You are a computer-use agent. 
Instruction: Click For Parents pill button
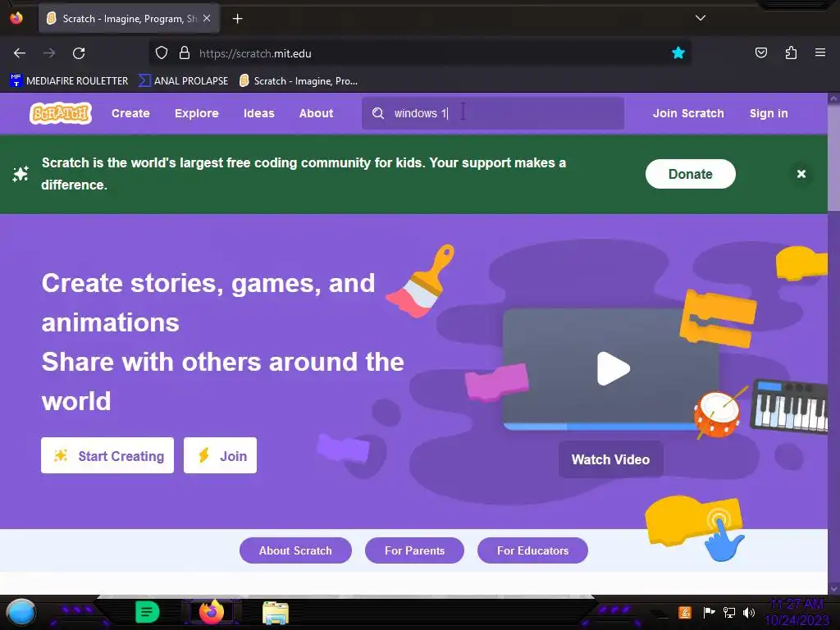pos(414,550)
